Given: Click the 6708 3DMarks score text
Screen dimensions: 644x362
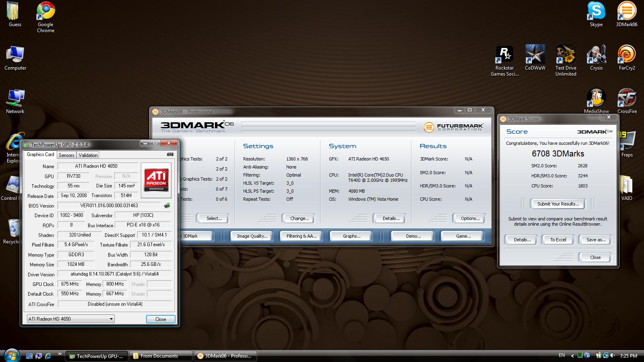Looking at the screenshot, I should [x=558, y=154].
